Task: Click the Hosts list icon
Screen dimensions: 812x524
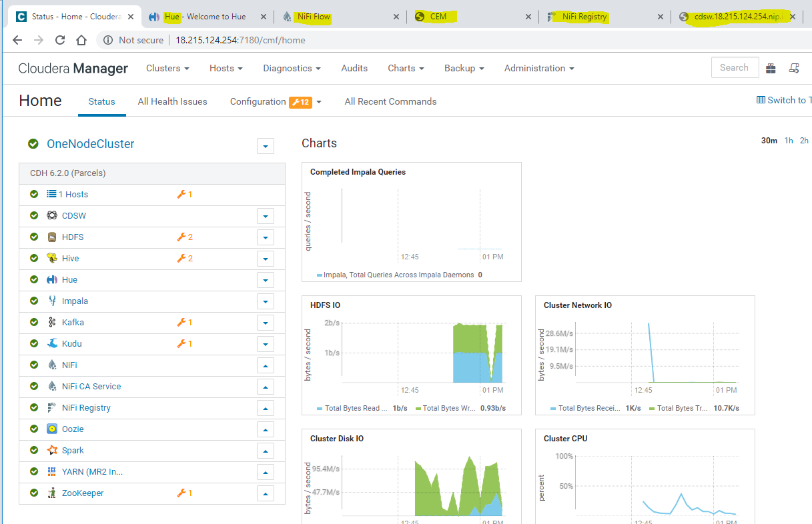Action: point(52,194)
